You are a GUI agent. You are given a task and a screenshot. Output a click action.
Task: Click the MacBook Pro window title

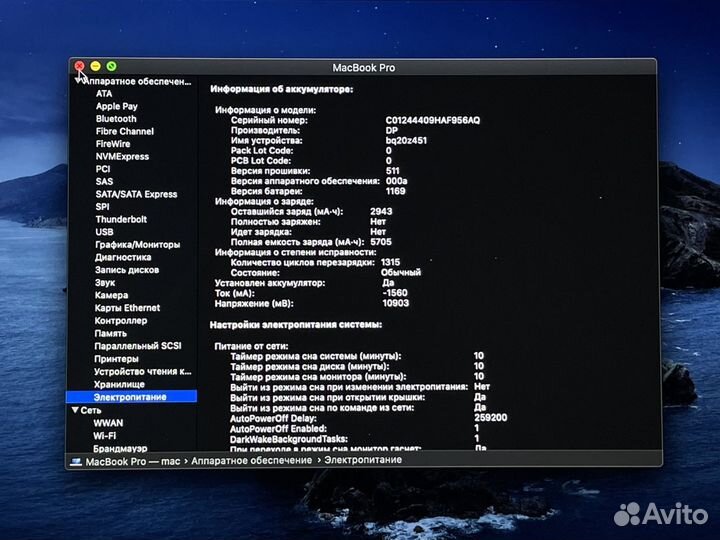[364, 68]
